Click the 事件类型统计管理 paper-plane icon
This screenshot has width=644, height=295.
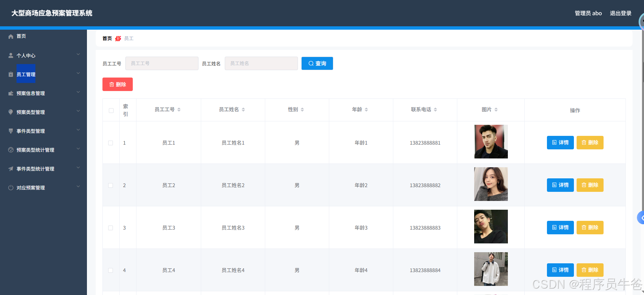coord(11,169)
